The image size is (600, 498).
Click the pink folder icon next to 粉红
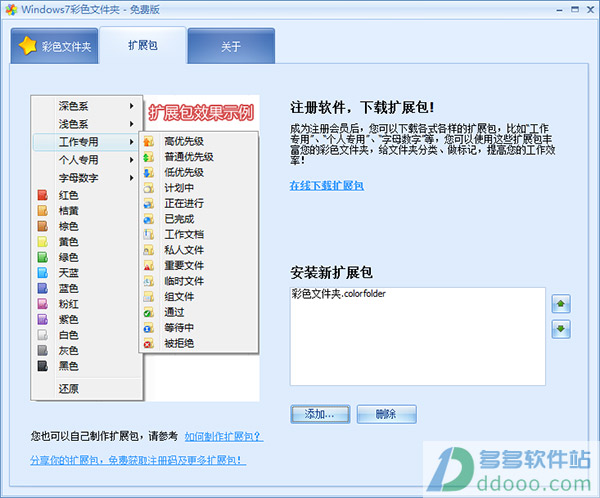pos(42,304)
